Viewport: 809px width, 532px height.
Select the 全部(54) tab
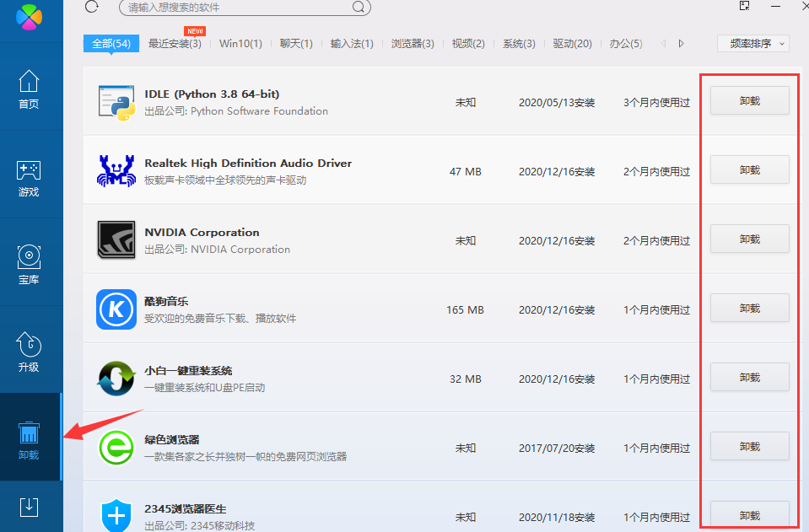point(111,44)
